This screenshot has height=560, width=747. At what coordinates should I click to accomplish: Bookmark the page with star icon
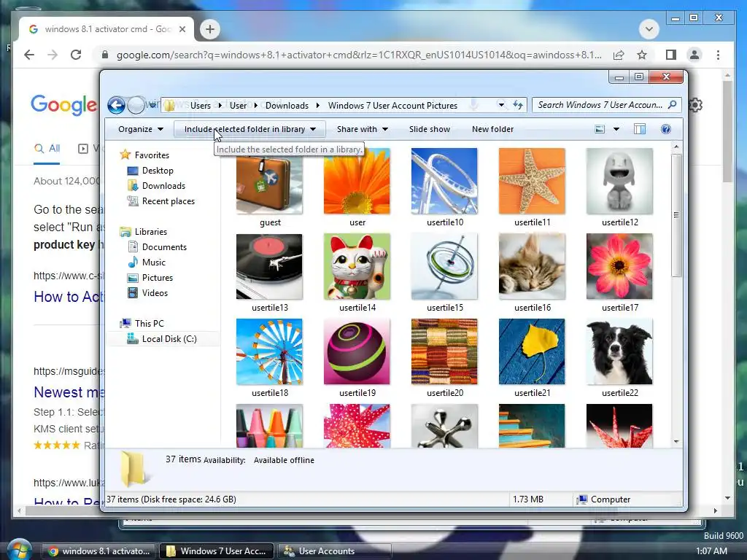coord(642,55)
